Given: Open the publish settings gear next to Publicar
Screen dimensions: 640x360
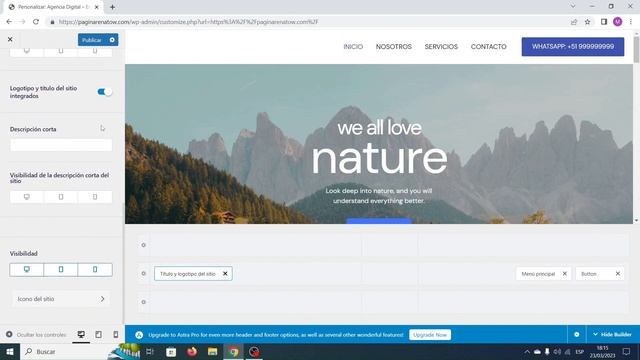Looking at the screenshot, I should pyautogui.click(x=112, y=40).
